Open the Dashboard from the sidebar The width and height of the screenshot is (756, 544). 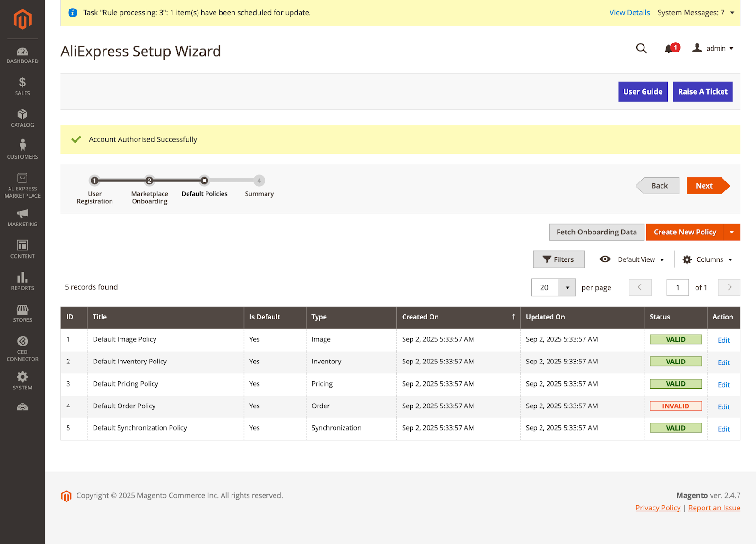coord(22,55)
